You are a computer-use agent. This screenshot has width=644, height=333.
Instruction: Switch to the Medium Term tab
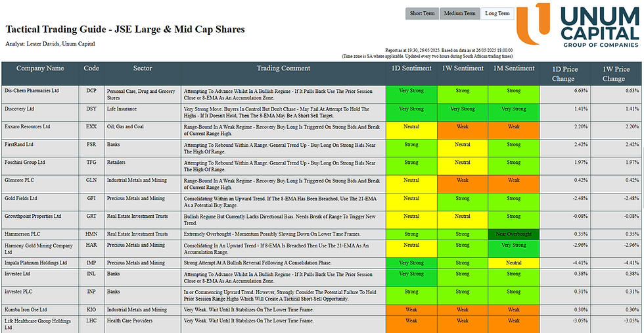click(459, 14)
